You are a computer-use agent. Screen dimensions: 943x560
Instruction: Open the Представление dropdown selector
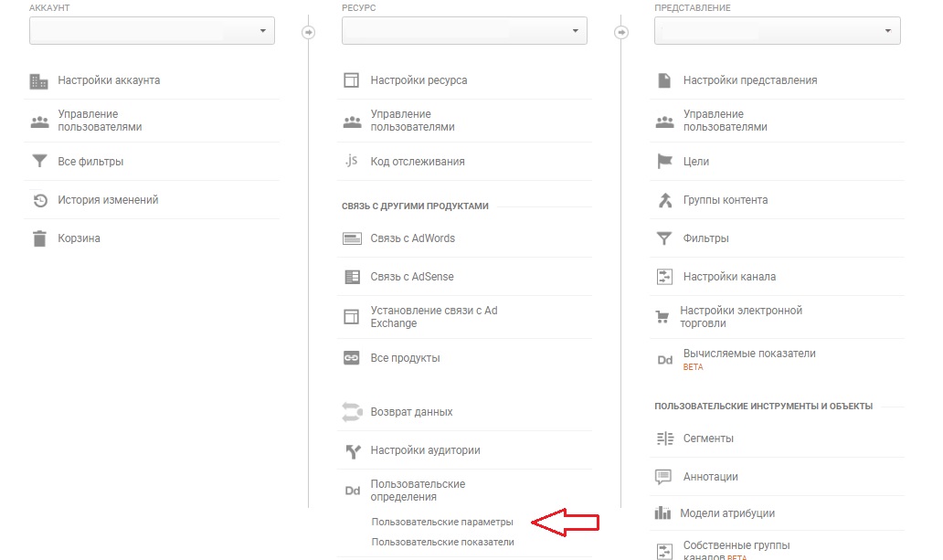(x=777, y=31)
